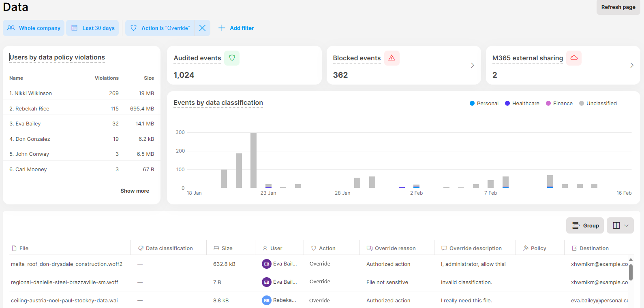The image size is (644, 308).
Task: Toggle the Unclassified legend series
Action: [x=598, y=104]
